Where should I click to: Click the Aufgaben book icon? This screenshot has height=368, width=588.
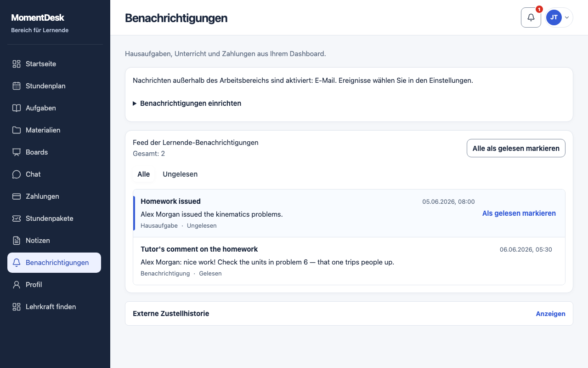coord(17,108)
